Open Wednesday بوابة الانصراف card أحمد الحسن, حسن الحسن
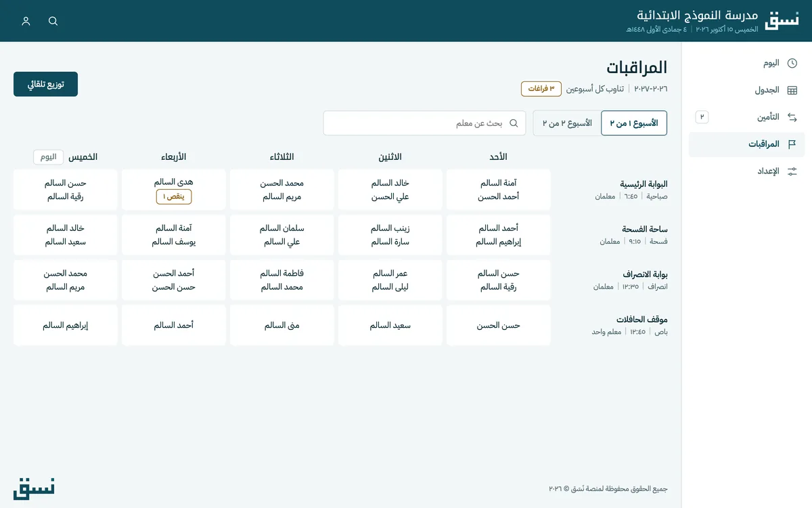Screen dimensions: 812x508 click(174, 280)
